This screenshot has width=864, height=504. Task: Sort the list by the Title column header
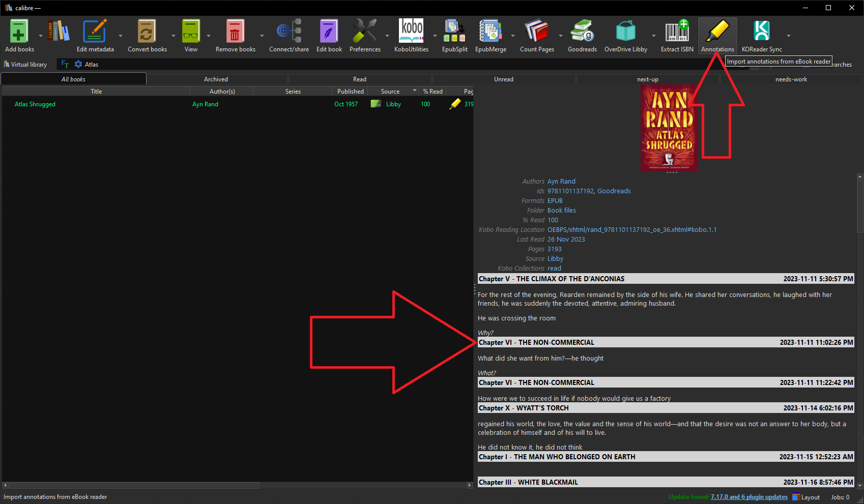(x=96, y=91)
